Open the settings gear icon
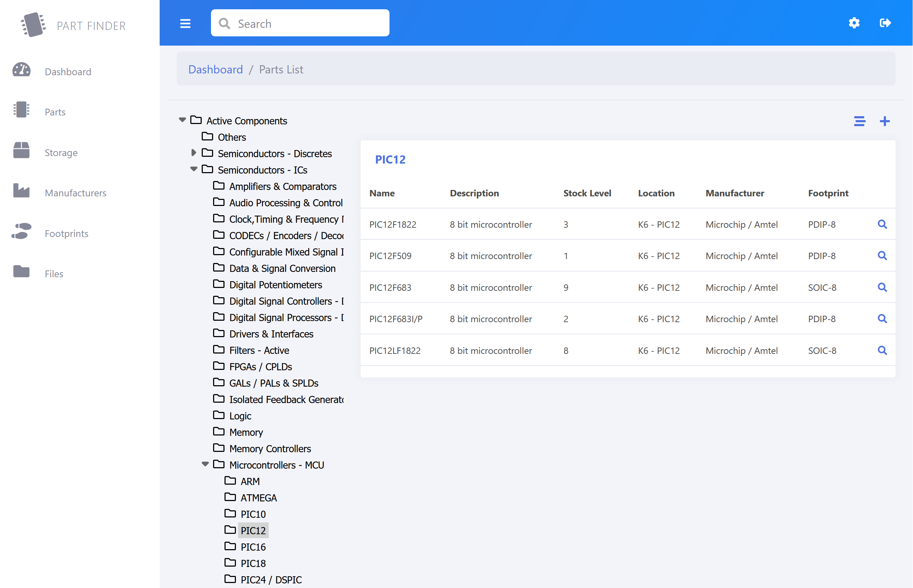 point(854,23)
